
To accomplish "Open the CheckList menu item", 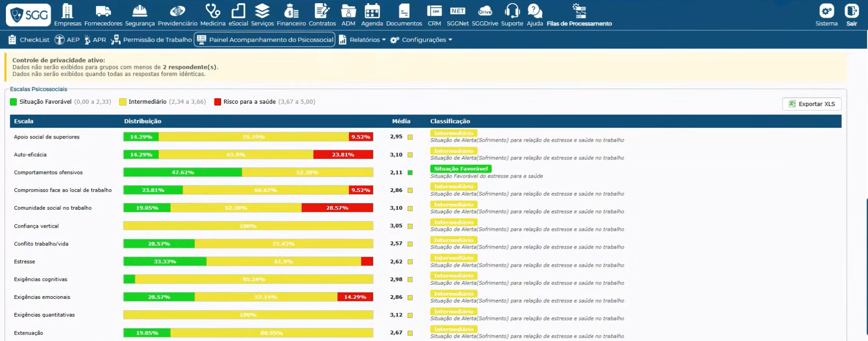I will 29,40.
